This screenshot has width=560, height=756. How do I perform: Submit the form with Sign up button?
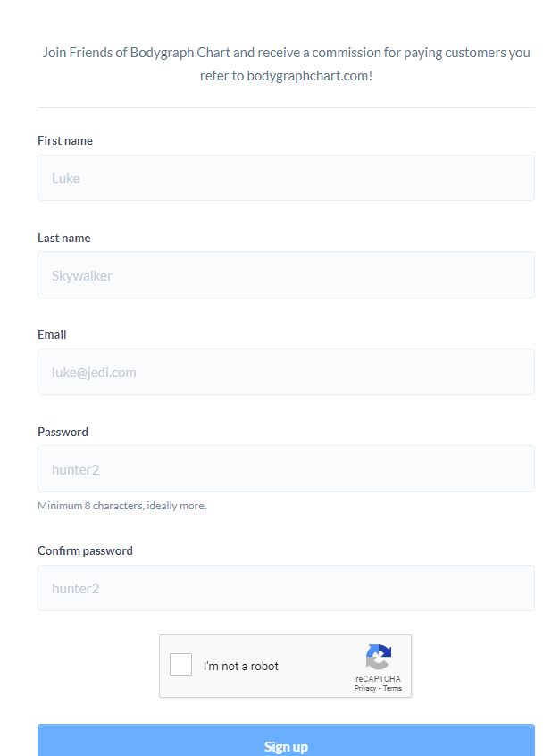[287, 740]
